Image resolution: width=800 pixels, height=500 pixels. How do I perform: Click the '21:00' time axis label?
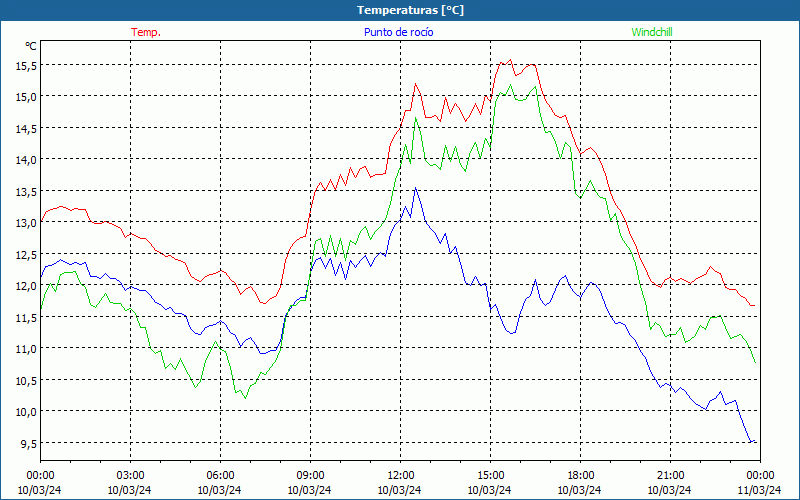click(670, 476)
